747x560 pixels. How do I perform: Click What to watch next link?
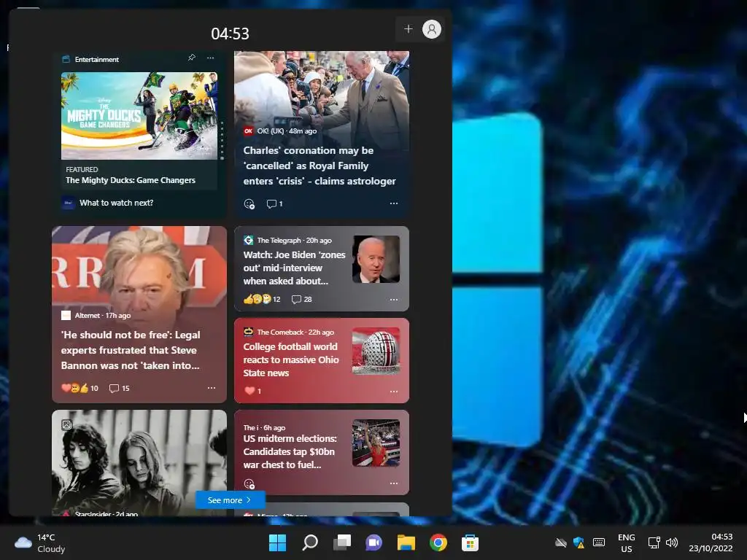(x=116, y=203)
